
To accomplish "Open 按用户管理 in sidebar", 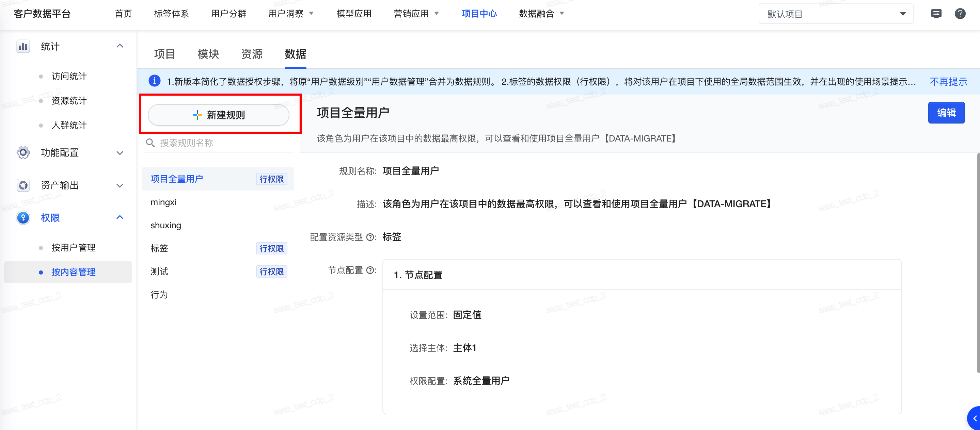I will (x=74, y=248).
